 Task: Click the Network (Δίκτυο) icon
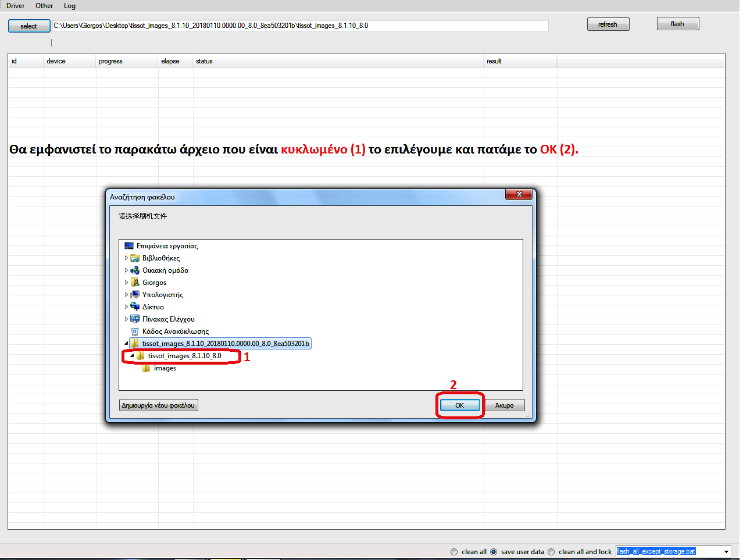point(135,307)
